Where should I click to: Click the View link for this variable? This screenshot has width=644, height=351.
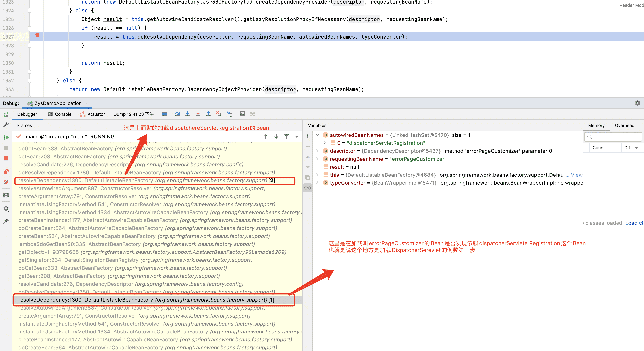(576, 175)
